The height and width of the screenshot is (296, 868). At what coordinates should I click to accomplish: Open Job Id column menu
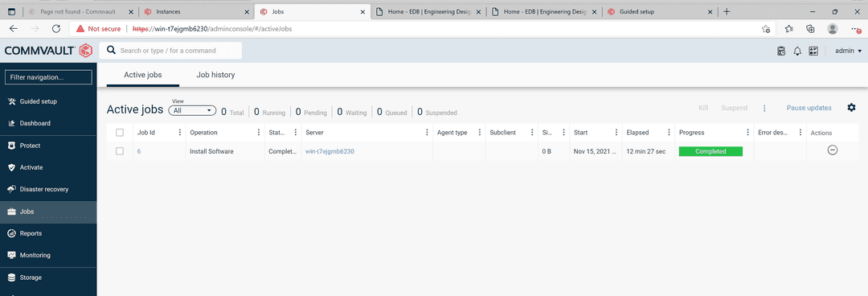(179, 133)
